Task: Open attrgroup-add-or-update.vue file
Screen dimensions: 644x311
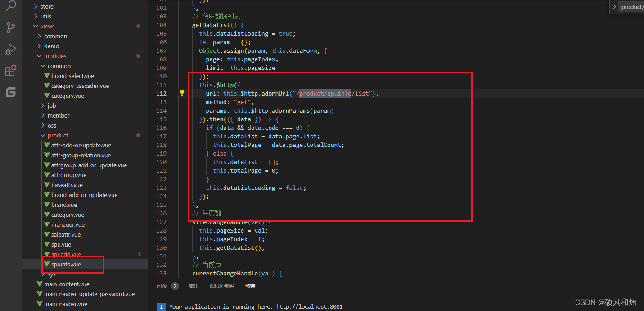Action: coord(89,165)
